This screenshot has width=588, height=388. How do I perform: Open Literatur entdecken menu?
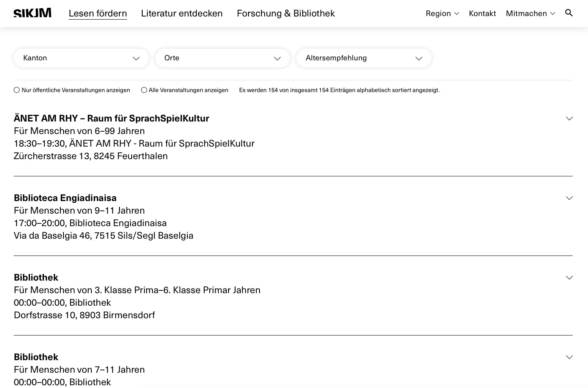(182, 13)
